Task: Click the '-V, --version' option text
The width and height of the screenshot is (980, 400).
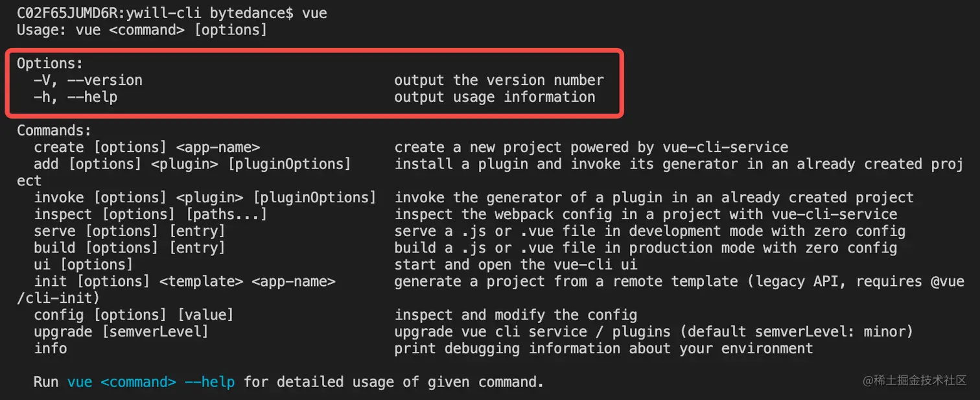Action: 88,80
